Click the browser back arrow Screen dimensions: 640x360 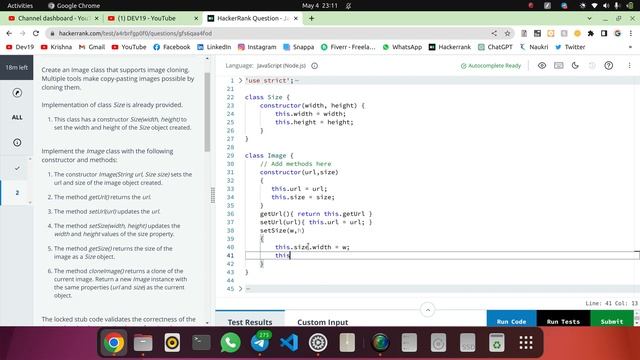click(x=9, y=33)
